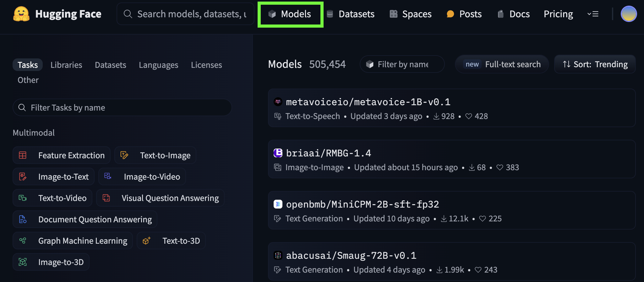The width and height of the screenshot is (644, 282).
Task: Enable the Text-to-Image task filter
Action: click(156, 155)
